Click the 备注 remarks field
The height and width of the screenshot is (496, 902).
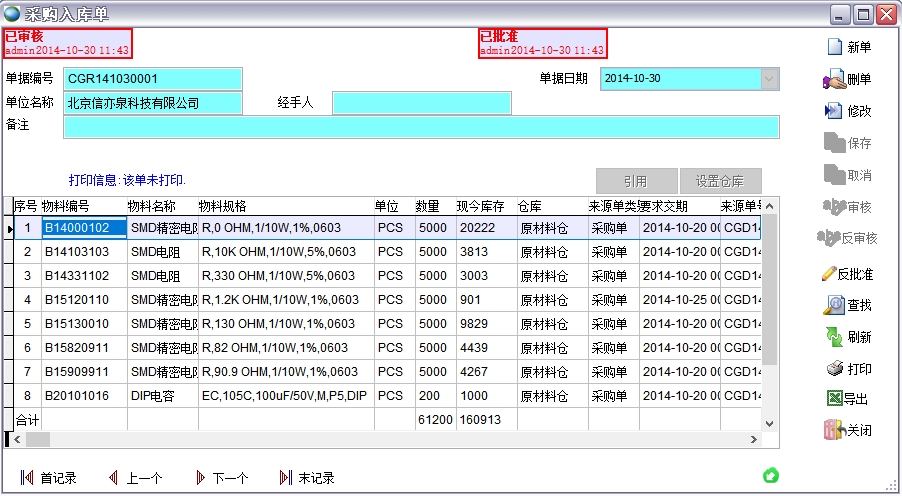[421, 127]
